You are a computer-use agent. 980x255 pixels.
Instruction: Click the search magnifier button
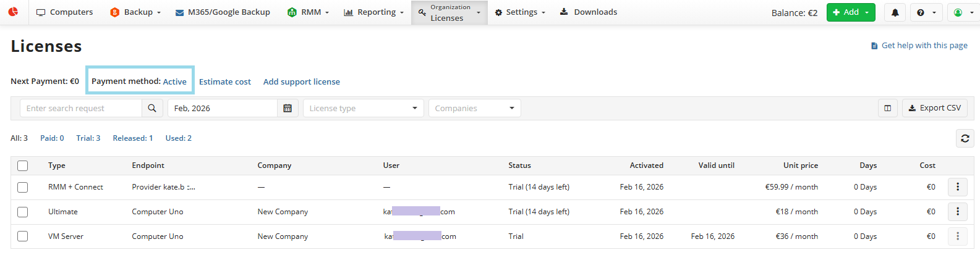coord(152,108)
